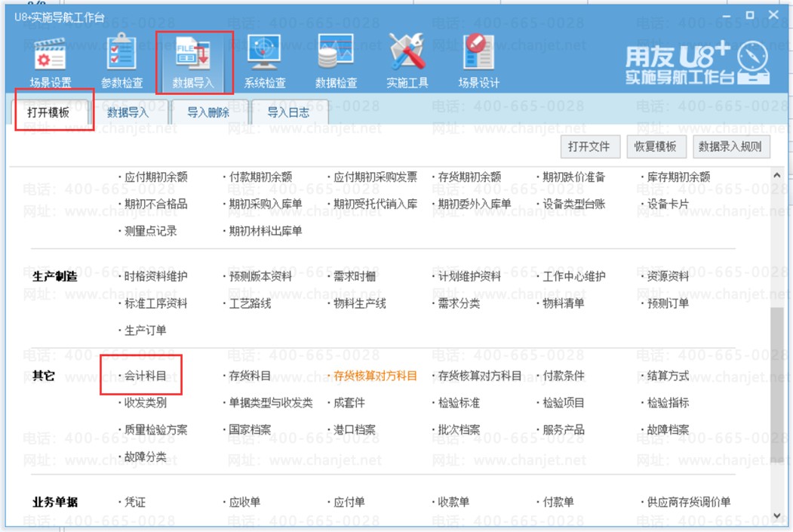Click the scrollbar down arrow
The height and width of the screenshot is (532, 793).
point(777,516)
